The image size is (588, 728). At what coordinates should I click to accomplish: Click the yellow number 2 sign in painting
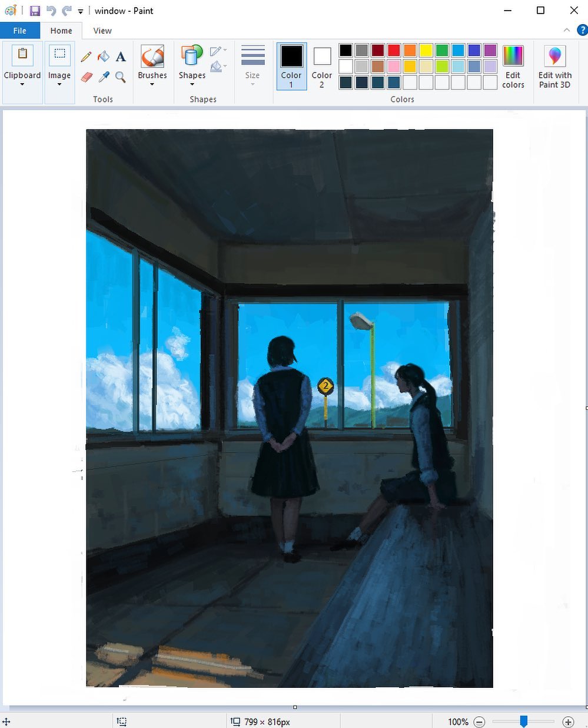pyautogui.click(x=325, y=386)
